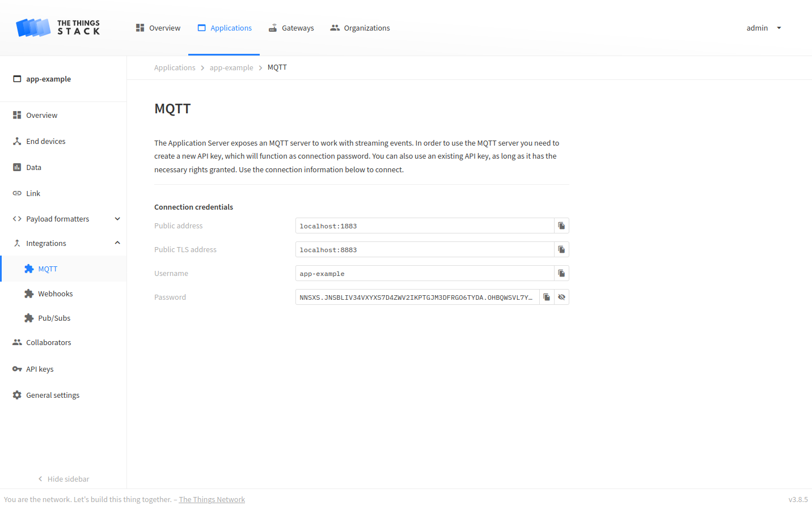812x510 pixels.
Task: Copy the Public TLS address value
Action: pyautogui.click(x=561, y=249)
